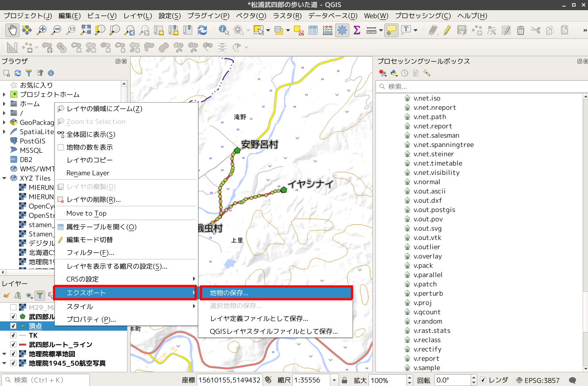Click Zoom Last toolbar icon
588x386 pixels.
tap(129, 30)
